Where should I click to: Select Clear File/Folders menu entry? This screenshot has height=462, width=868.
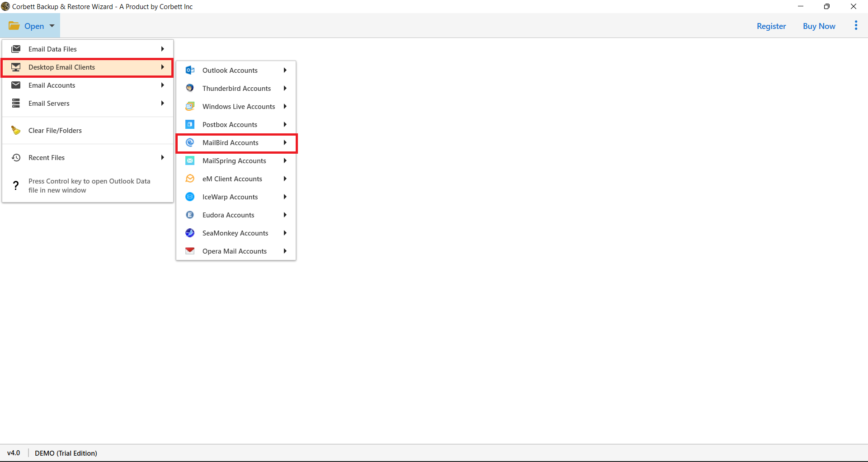88,130
